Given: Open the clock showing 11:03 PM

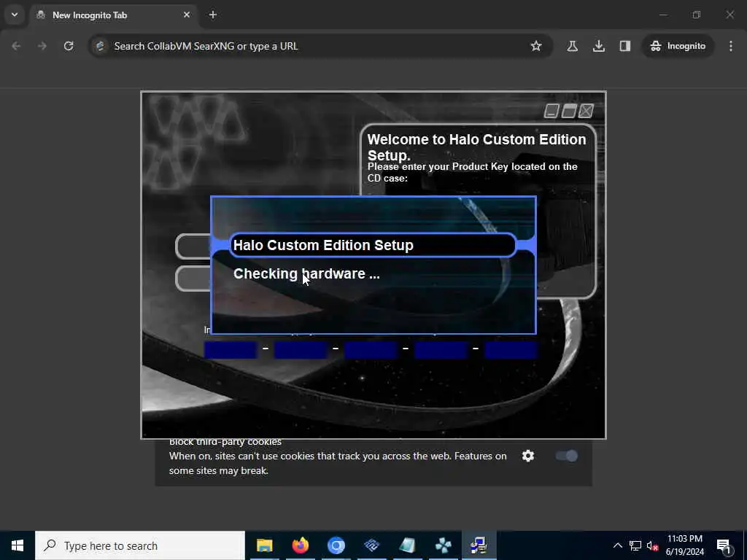Looking at the screenshot, I should pos(684,545).
